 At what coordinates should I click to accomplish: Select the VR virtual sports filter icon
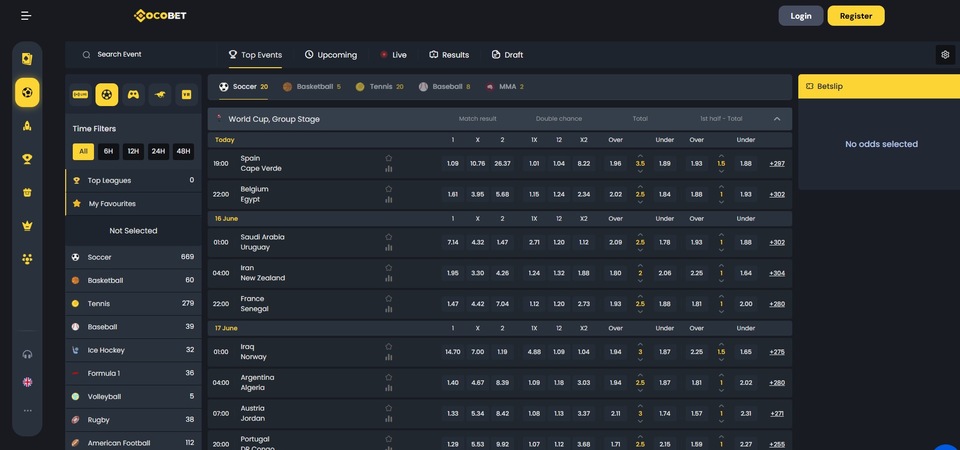pos(187,95)
